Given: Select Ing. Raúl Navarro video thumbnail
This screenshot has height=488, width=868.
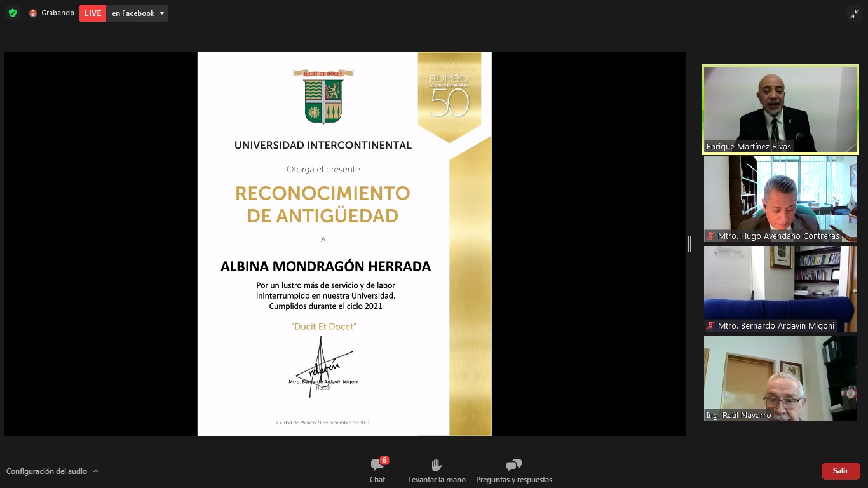Looking at the screenshot, I should [780, 378].
